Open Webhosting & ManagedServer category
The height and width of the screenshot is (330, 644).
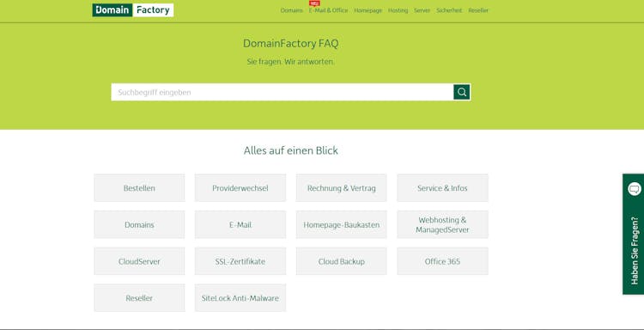coord(442,225)
